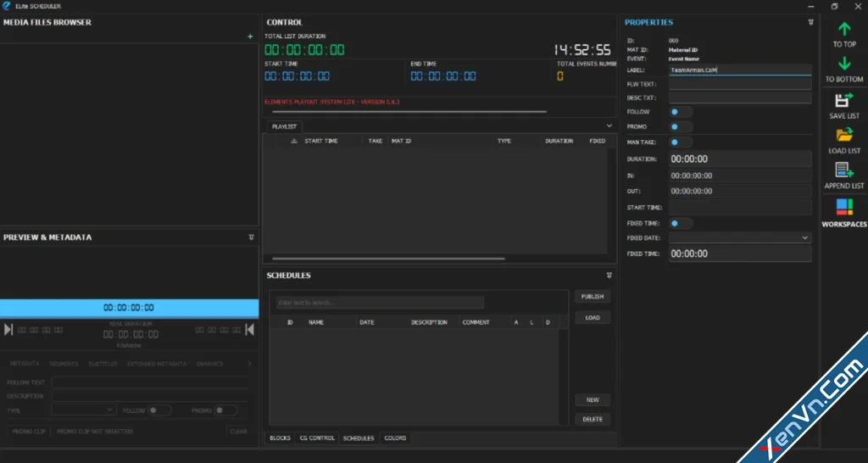868x463 pixels.
Task: Click the PROMO CLIP button
Action: pos(29,432)
